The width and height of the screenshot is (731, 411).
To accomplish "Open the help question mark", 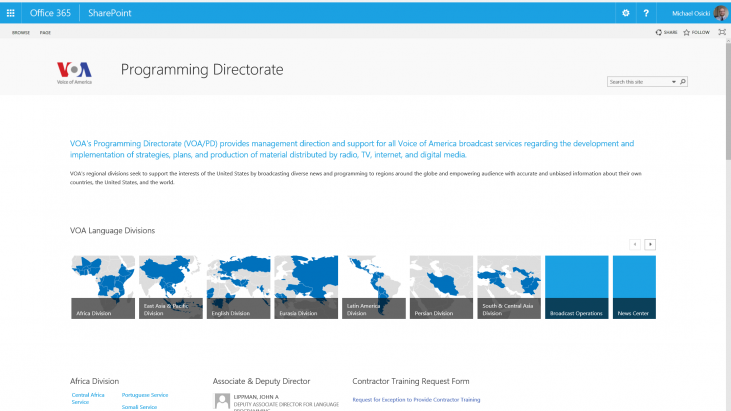I will (646, 13).
